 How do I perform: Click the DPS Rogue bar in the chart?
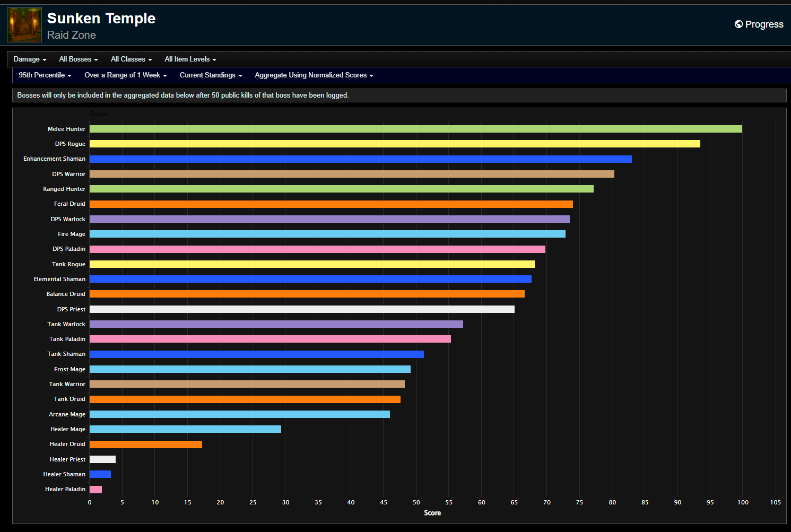[x=393, y=143]
